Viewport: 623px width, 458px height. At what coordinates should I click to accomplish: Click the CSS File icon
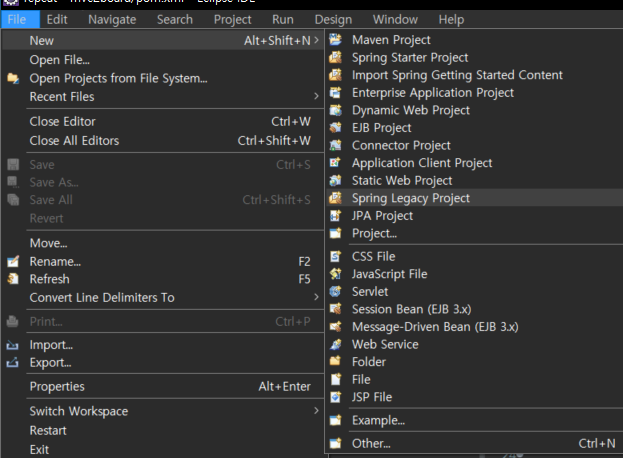[x=335, y=257]
